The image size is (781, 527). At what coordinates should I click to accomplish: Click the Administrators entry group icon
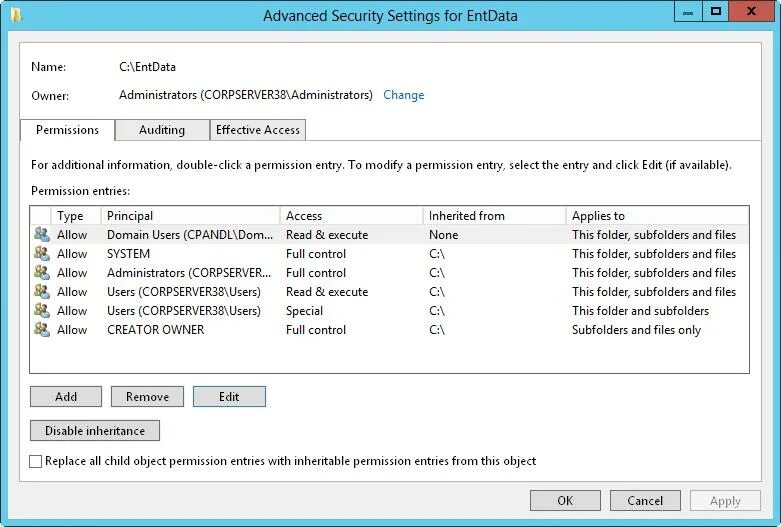42,272
